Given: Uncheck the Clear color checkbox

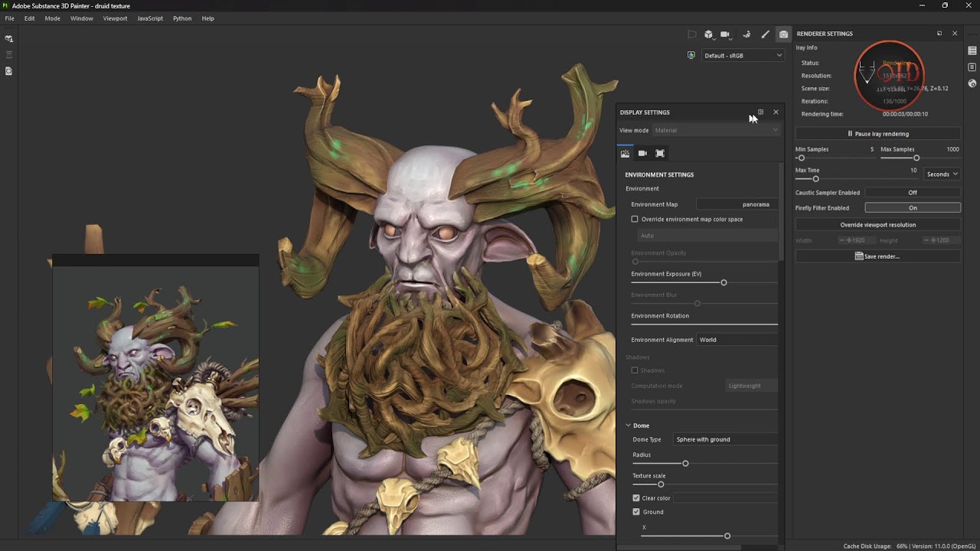Looking at the screenshot, I should [x=636, y=498].
